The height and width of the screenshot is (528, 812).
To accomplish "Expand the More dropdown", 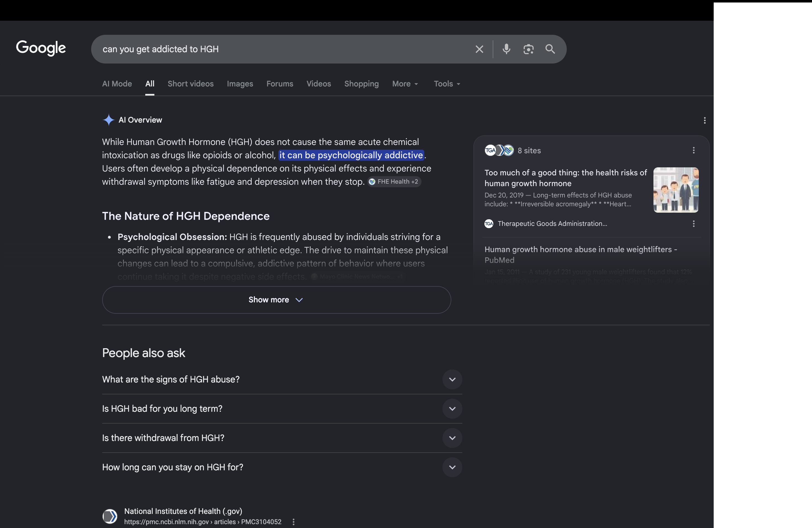I will (x=405, y=84).
